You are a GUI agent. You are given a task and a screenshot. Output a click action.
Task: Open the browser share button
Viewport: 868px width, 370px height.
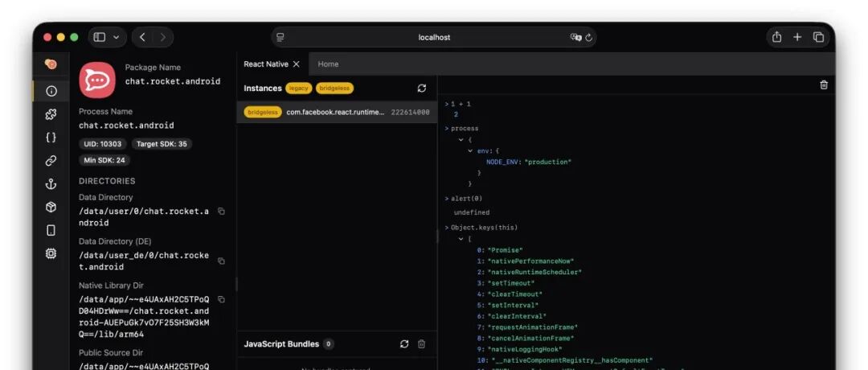(x=776, y=37)
